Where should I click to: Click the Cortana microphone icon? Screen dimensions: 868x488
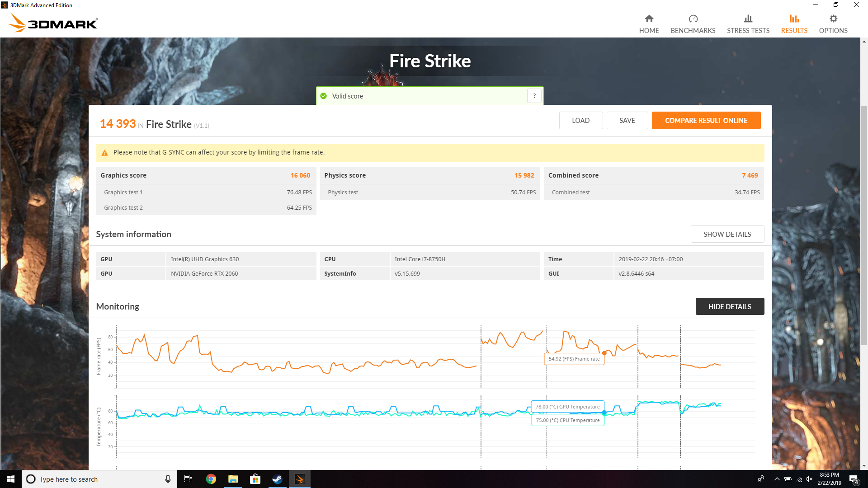[x=168, y=479]
